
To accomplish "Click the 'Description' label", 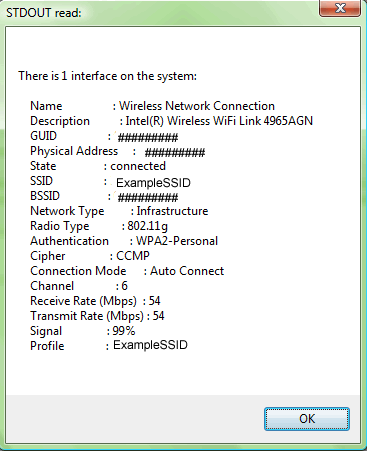I will 60,121.
